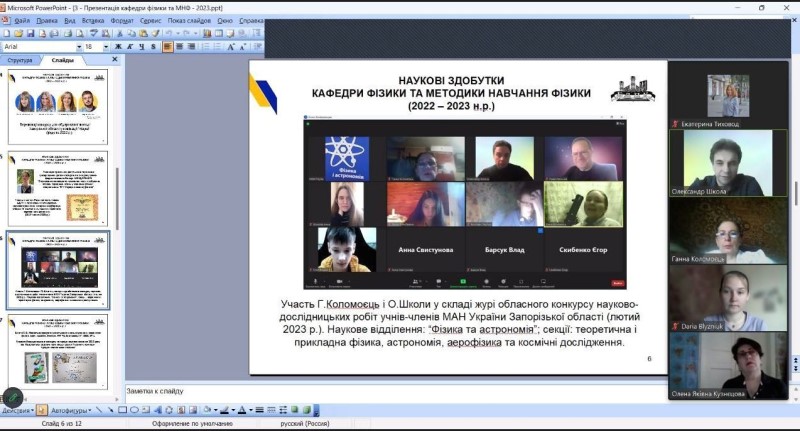Apply font color A swatch
Screen dimensions: 800x431
tap(242, 410)
